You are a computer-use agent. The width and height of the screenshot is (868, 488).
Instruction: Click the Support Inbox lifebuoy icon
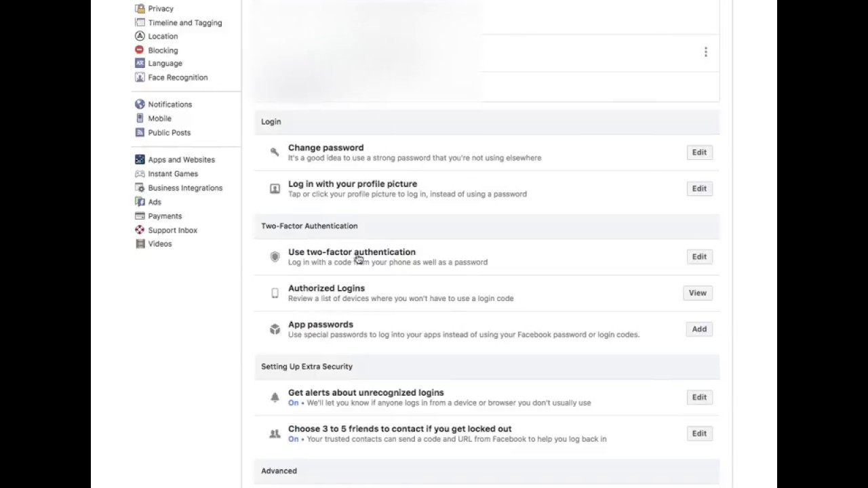(x=140, y=230)
